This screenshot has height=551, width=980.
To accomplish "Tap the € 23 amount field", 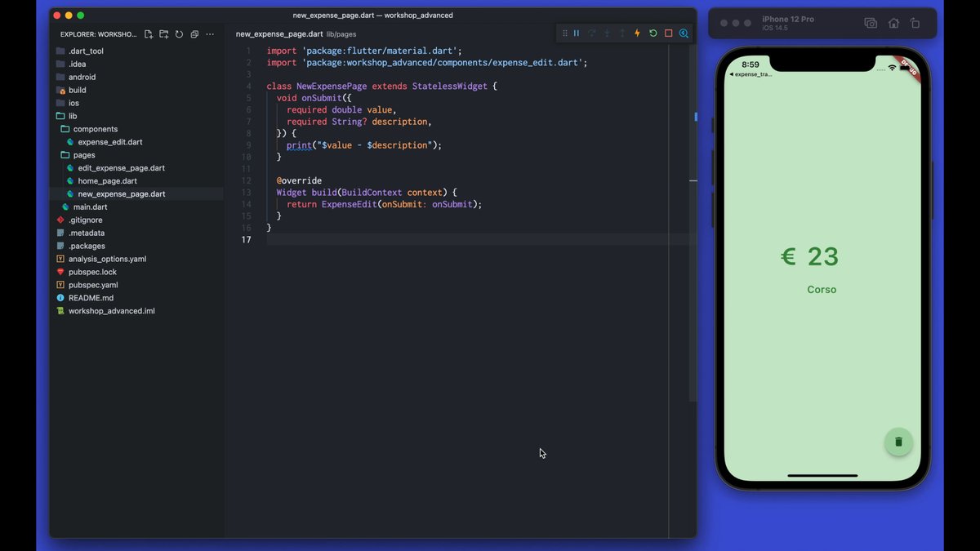I will (x=809, y=256).
